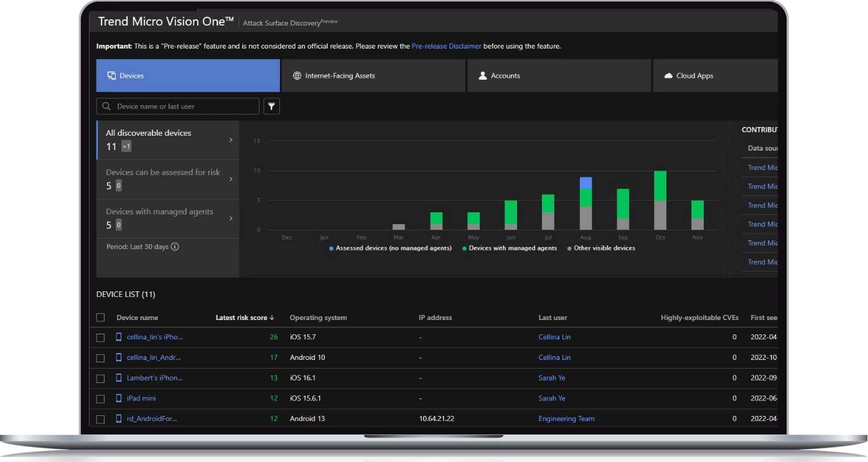Click IP address 10.64.21.22
This screenshot has height=462, width=868.
437,419
